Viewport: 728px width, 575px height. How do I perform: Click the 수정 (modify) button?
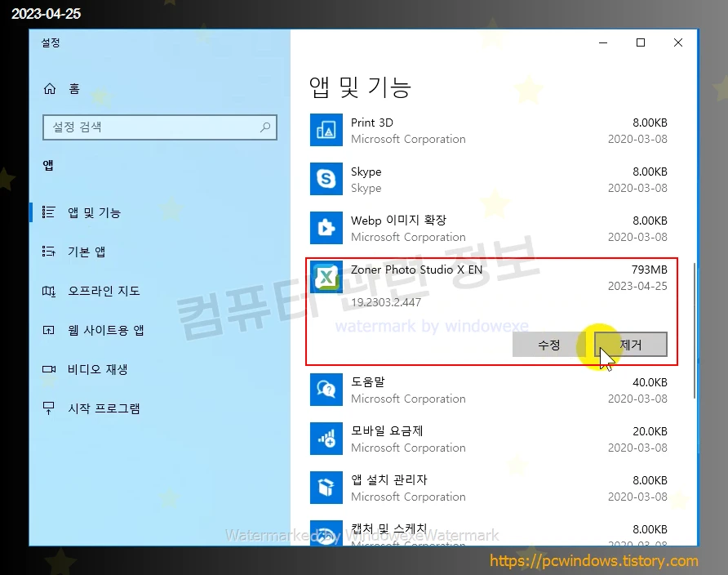[x=548, y=345]
